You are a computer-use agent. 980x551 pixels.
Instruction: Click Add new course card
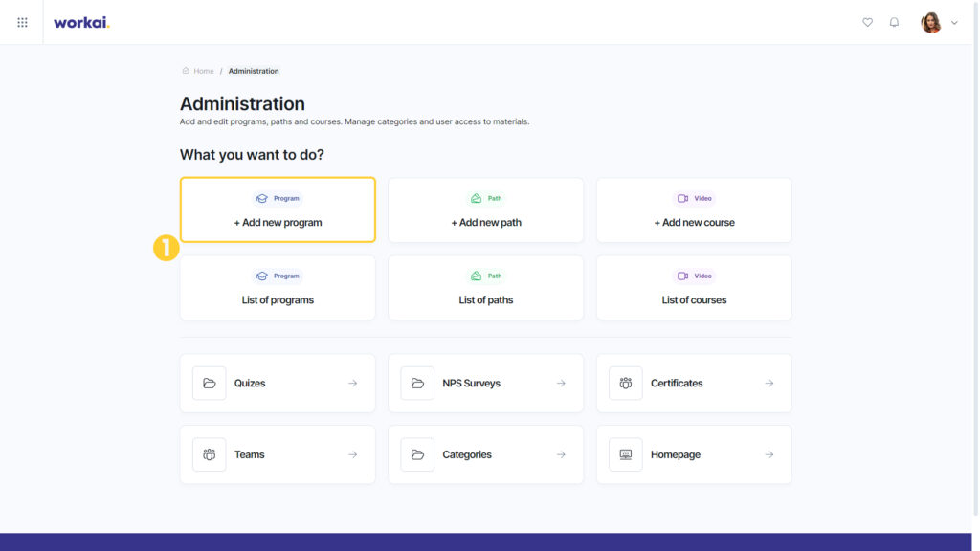point(694,209)
